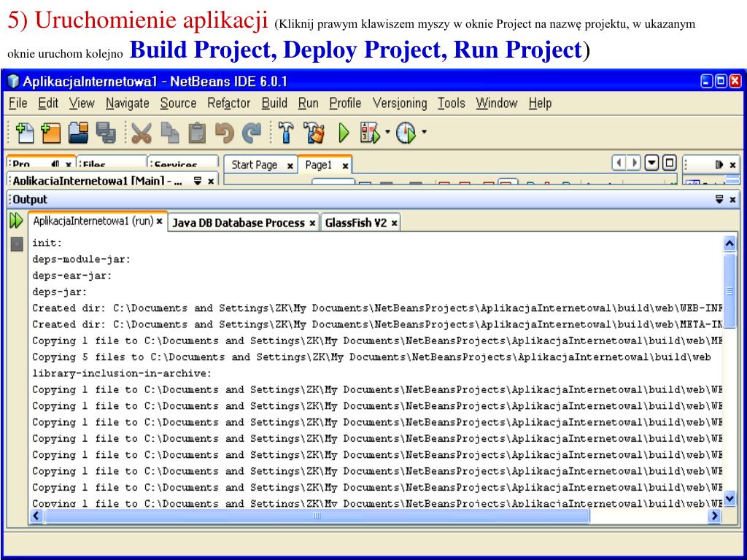Open the Profile icon dropdown arrow
This screenshot has width=747, height=560.
pyautogui.click(x=424, y=131)
